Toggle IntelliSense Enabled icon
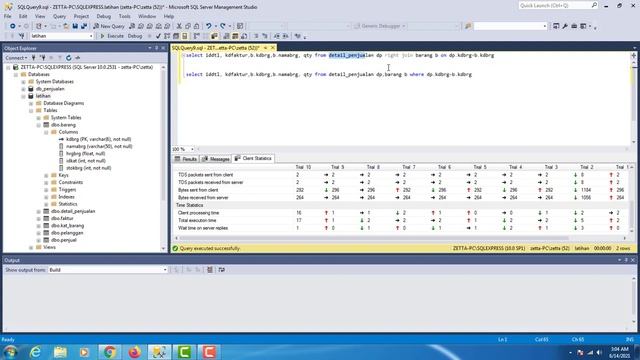 (184, 36)
